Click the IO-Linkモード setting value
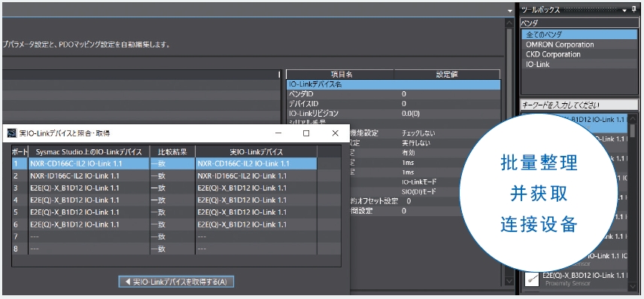This screenshot has height=299, width=644. pos(419,182)
